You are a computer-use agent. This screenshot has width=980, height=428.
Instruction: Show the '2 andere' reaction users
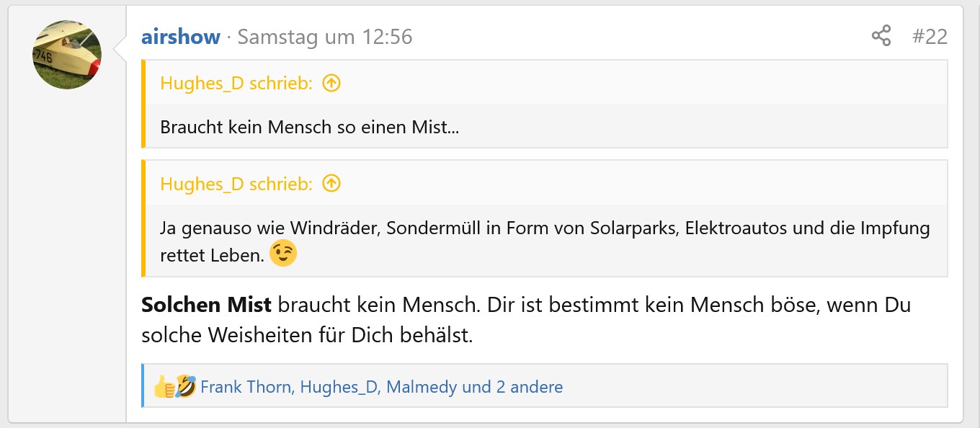click(x=529, y=387)
